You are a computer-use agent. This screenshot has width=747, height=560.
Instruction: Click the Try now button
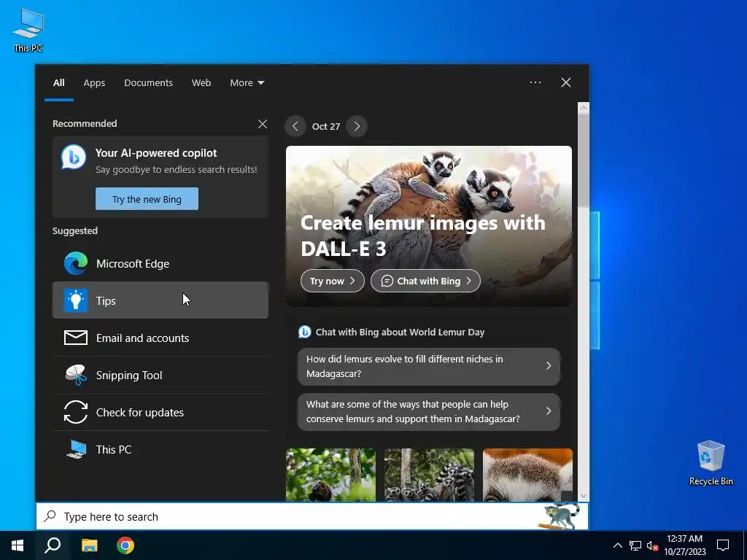[332, 281]
